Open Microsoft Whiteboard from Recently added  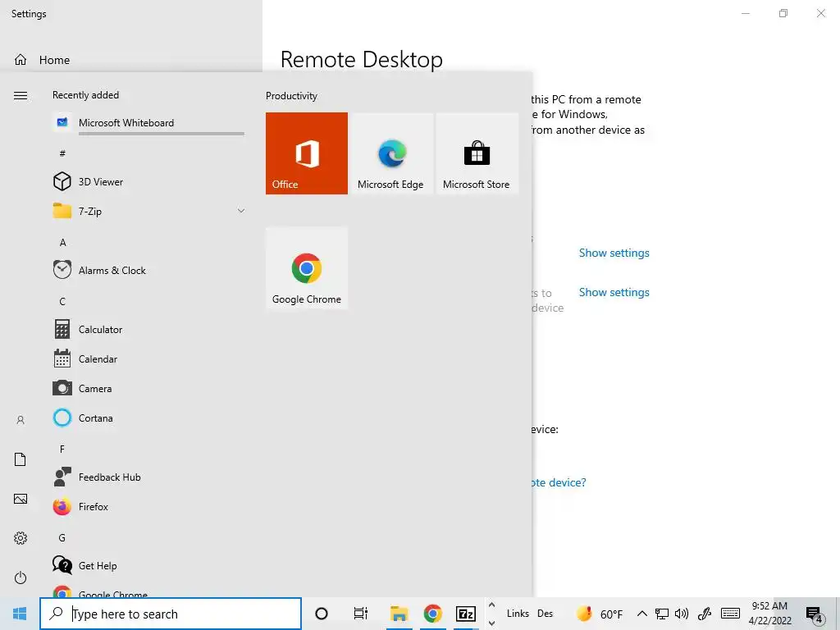(x=148, y=123)
